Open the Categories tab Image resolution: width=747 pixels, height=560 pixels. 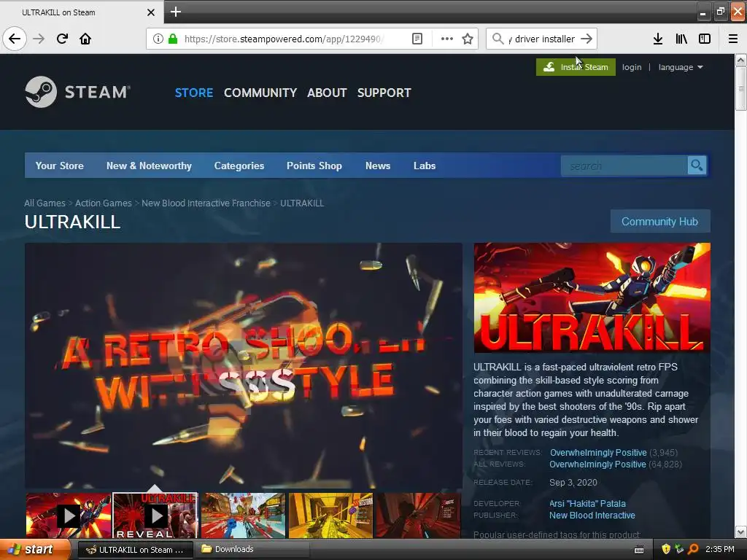[x=239, y=166]
